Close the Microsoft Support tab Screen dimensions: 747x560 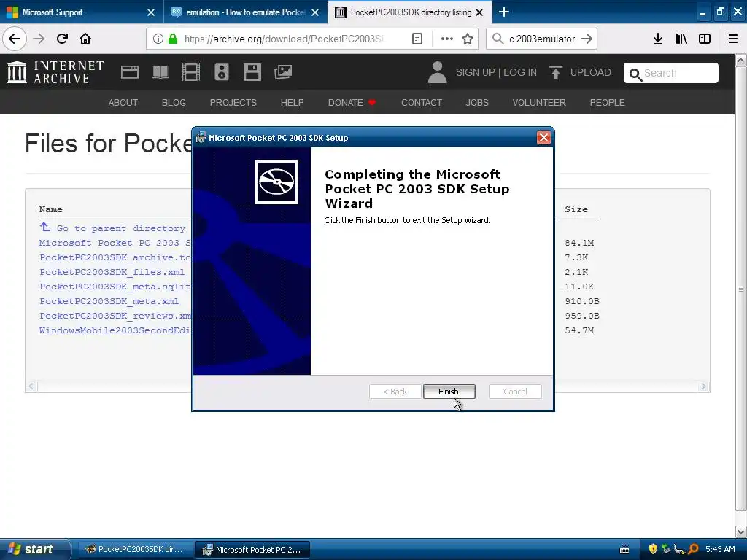[x=151, y=12]
